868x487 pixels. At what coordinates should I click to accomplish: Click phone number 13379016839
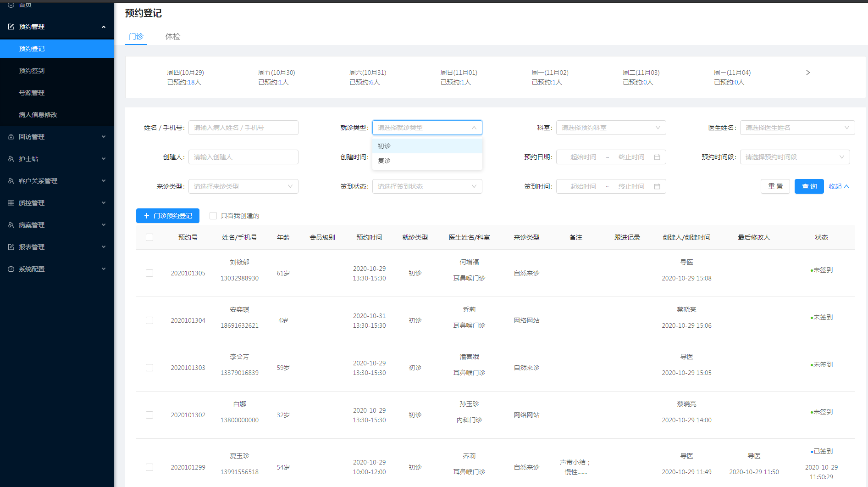[x=239, y=373]
